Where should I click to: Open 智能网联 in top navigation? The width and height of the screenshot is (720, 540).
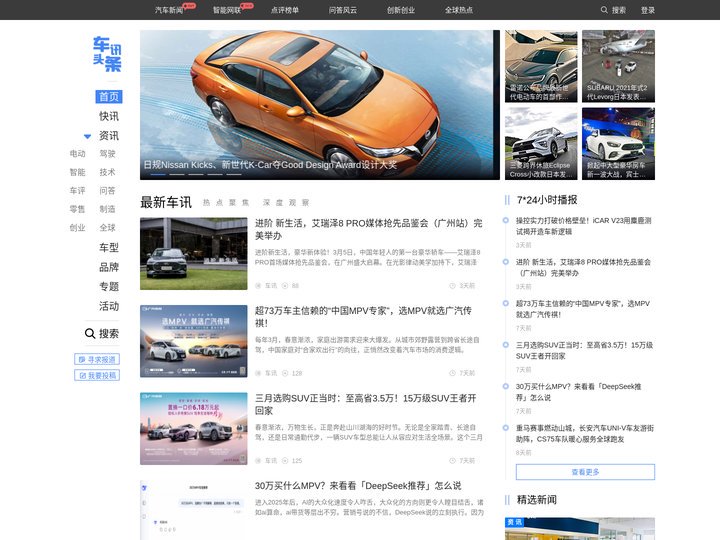coord(227,10)
